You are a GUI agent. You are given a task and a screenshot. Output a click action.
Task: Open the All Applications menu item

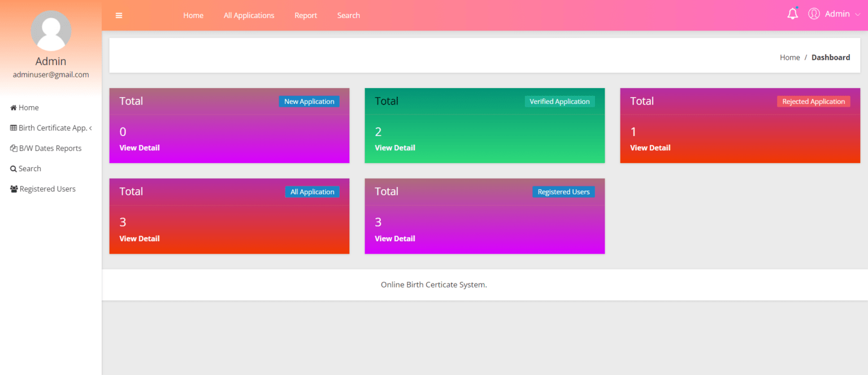click(x=249, y=15)
